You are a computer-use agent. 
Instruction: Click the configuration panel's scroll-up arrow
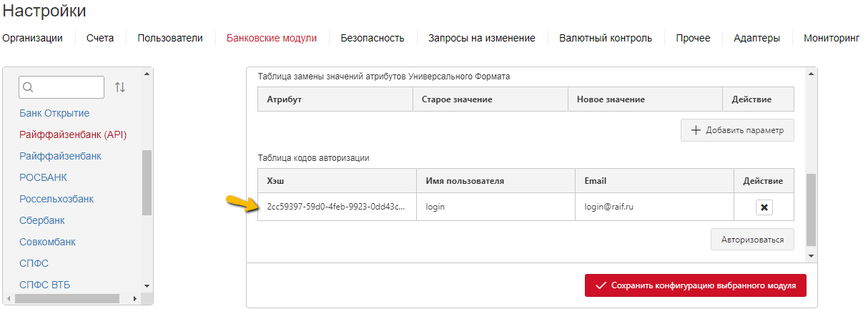pos(811,74)
